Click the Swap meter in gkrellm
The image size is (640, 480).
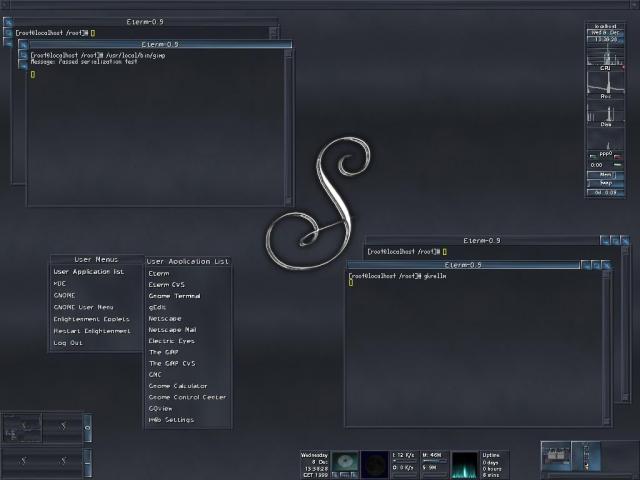click(x=605, y=183)
